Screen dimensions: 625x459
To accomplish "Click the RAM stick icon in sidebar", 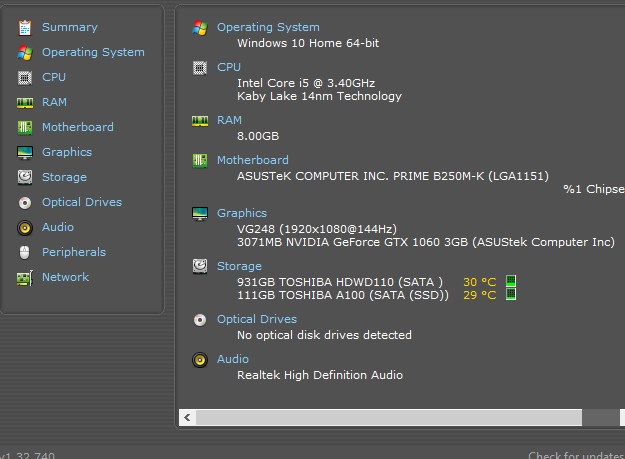I will (25, 103).
